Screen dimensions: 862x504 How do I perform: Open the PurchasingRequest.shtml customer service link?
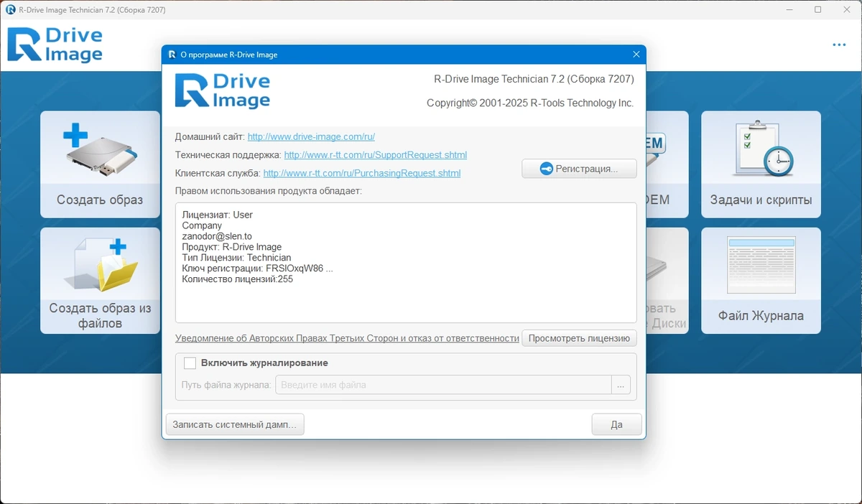coord(362,173)
